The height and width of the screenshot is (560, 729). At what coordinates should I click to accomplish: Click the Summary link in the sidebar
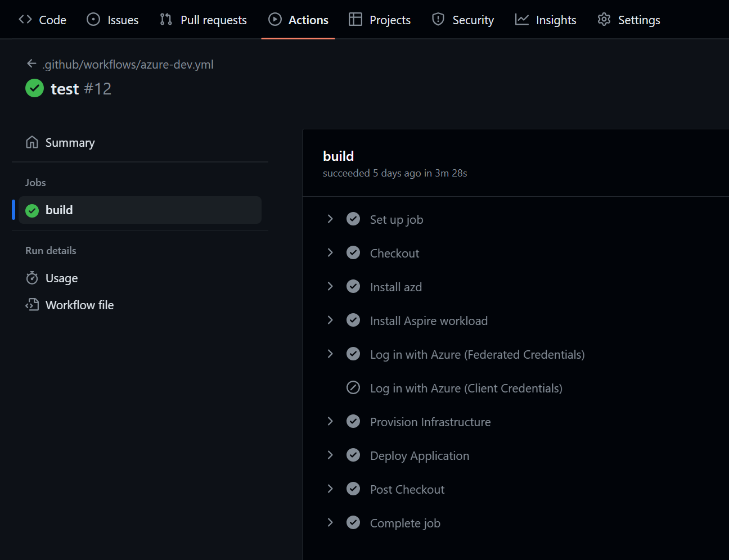point(70,142)
